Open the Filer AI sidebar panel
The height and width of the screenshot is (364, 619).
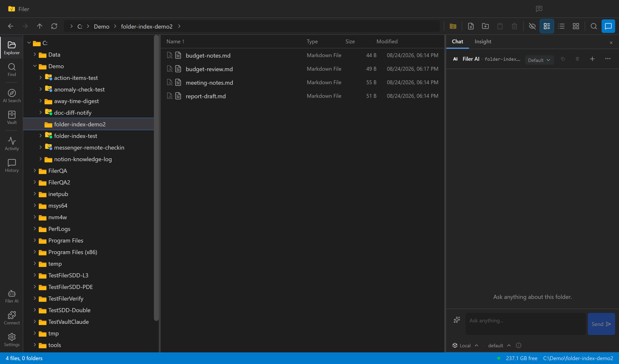[x=12, y=296]
